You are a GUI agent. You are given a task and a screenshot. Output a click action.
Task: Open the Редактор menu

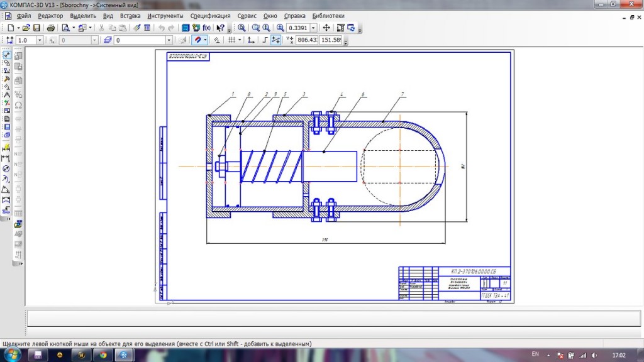(50, 16)
